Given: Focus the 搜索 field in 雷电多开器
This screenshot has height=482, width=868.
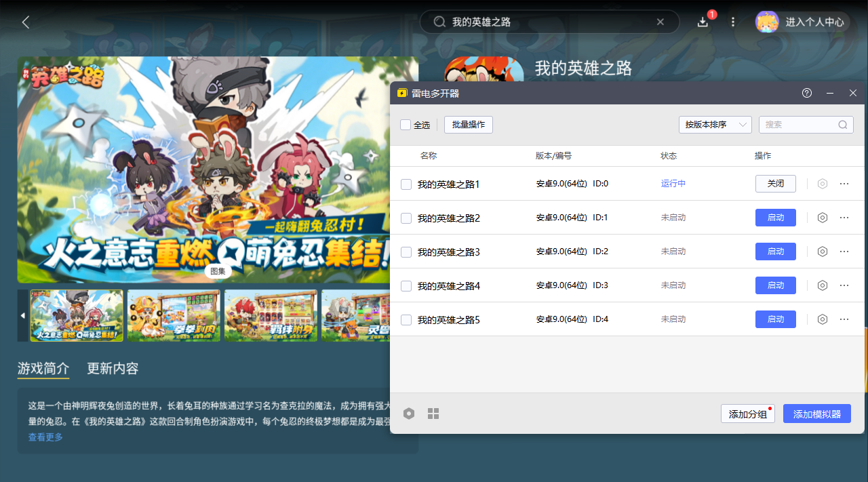Looking at the screenshot, I should [806, 125].
